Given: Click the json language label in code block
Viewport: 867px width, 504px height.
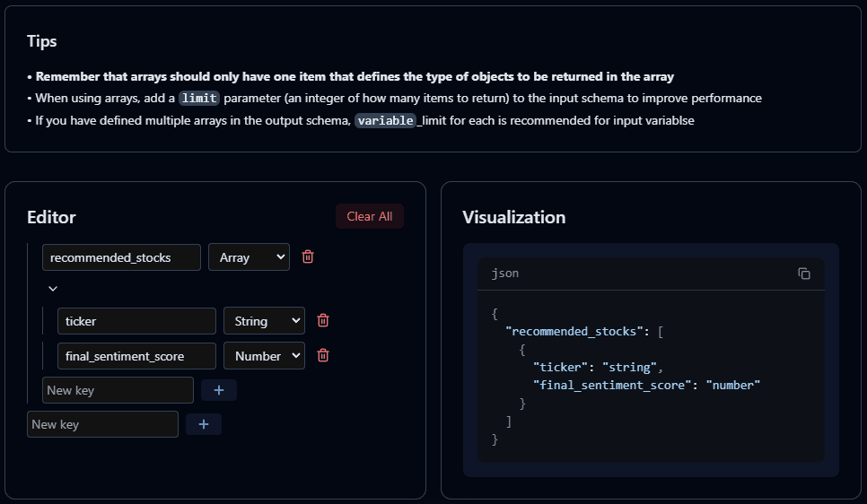Looking at the screenshot, I should (x=505, y=273).
